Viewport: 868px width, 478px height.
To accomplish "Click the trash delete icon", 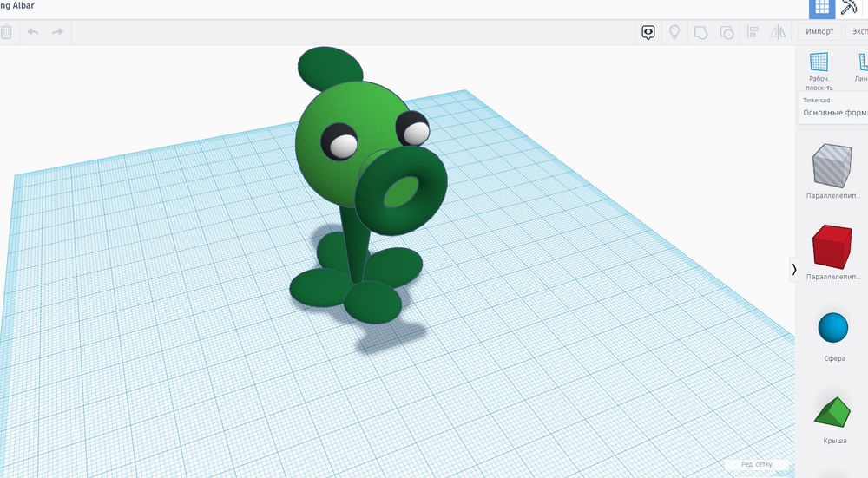I will [x=5, y=32].
